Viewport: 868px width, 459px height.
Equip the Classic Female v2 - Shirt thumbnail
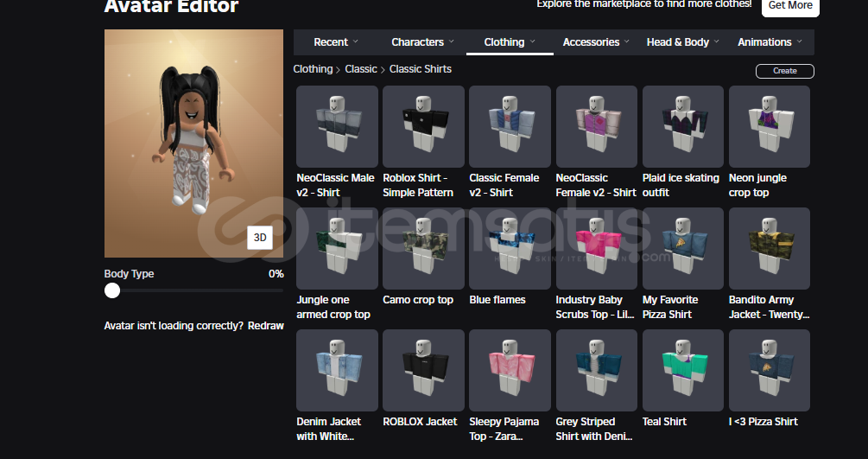(x=510, y=126)
